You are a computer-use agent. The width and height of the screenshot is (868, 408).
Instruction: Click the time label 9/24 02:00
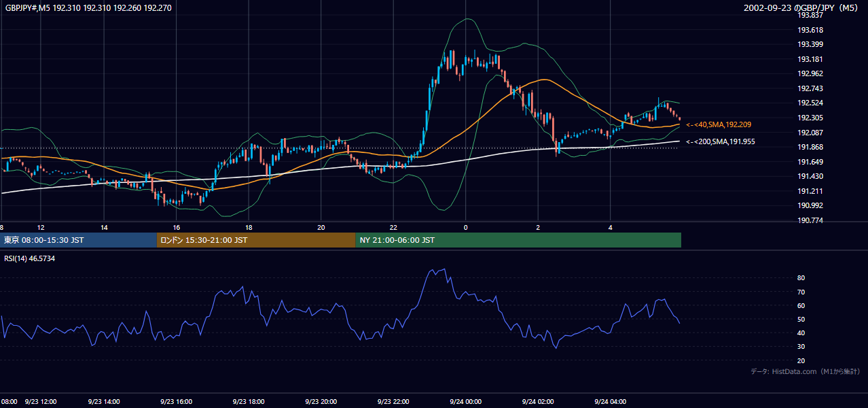coord(538,401)
